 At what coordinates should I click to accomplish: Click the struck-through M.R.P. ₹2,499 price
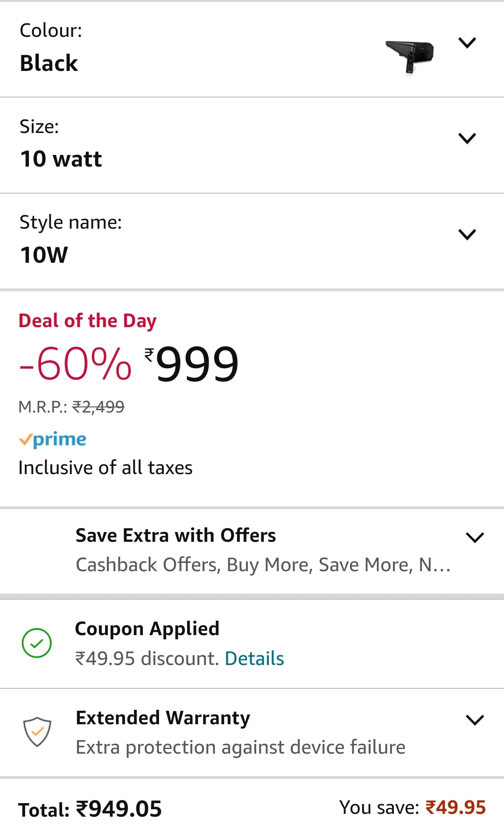(98, 407)
